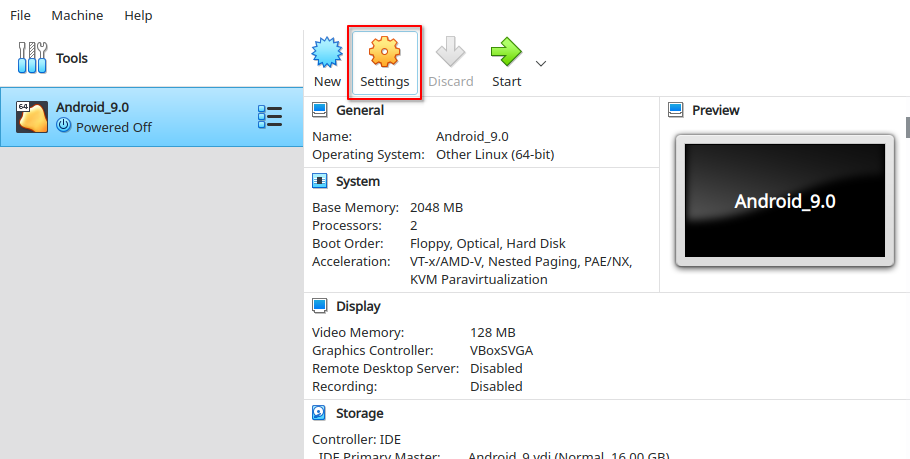Click the General section icon
This screenshot has width=910, height=459.
[x=319, y=110]
